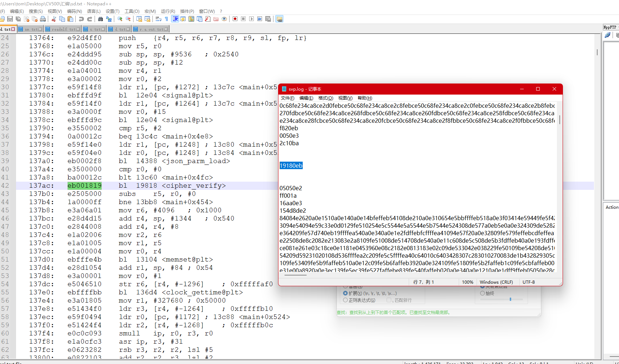Click the Save icon in the Notepad++ toolbar
This screenshot has height=364, width=619.
[10, 19]
